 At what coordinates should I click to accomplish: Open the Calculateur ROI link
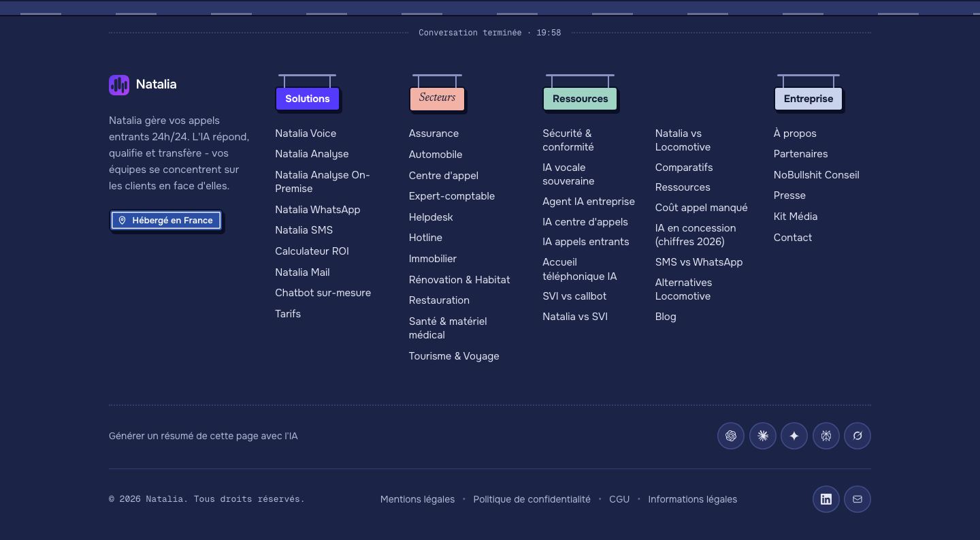312,251
